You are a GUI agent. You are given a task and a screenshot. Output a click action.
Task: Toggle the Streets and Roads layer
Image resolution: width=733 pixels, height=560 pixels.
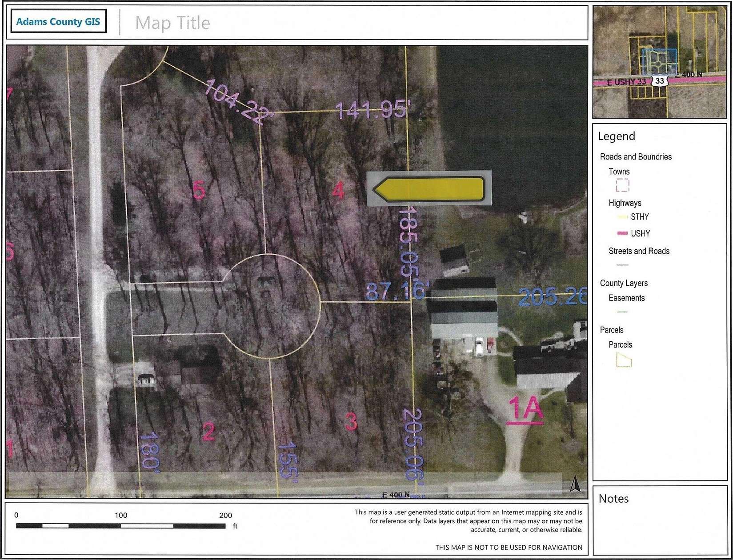639,251
